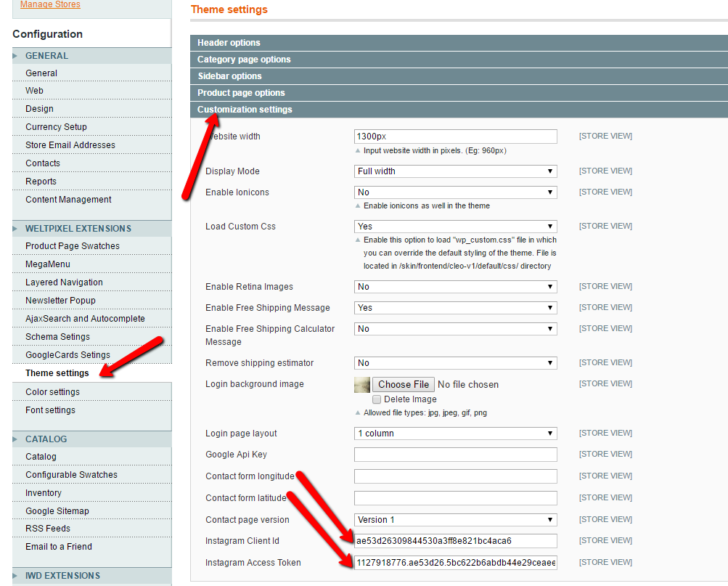Click the WELTPIXEL EXTENSIONS arrow icon
Viewport: 728px width, 586px height.
(15, 229)
